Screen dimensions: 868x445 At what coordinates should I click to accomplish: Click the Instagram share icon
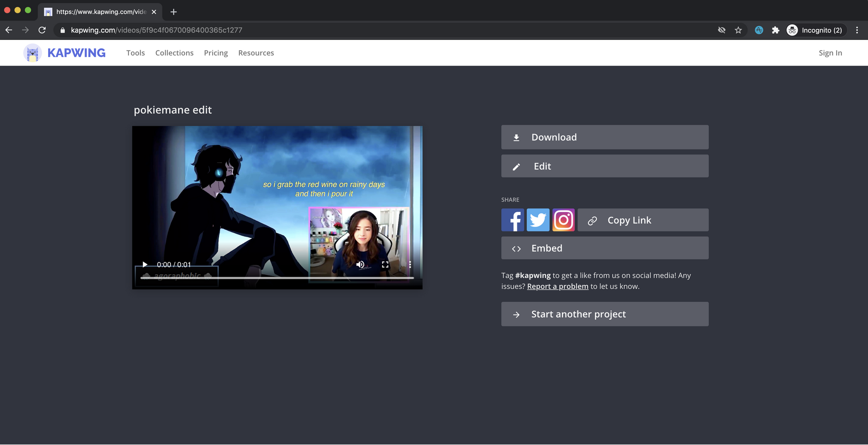563,220
